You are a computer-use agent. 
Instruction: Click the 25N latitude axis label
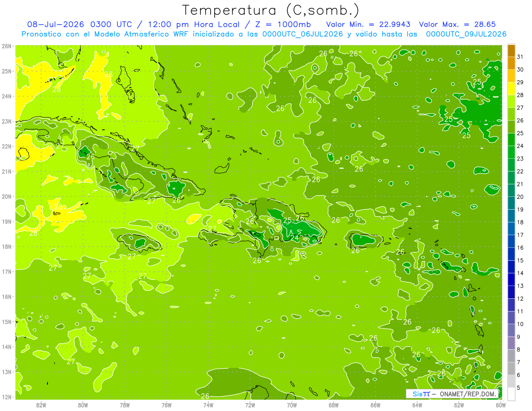[7, 71]
